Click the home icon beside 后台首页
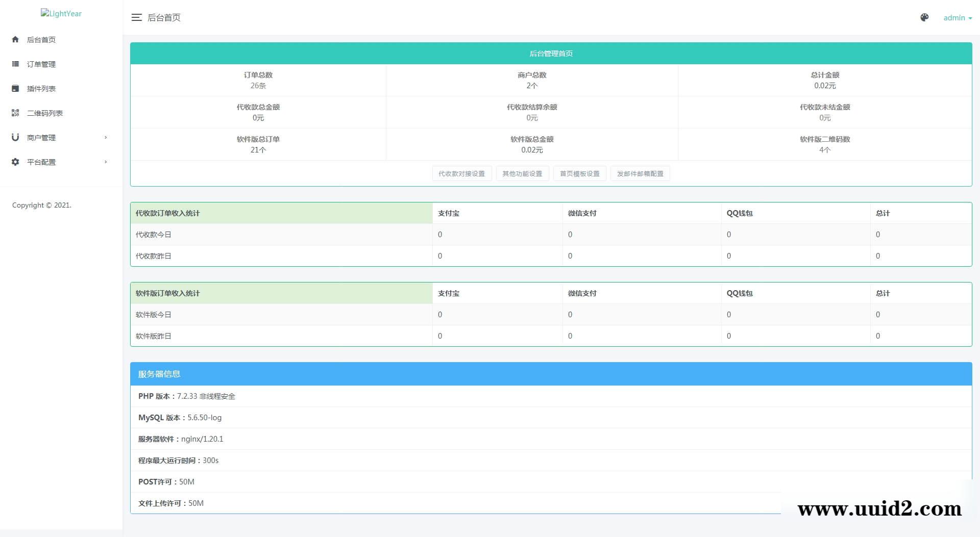 [15, 39]
